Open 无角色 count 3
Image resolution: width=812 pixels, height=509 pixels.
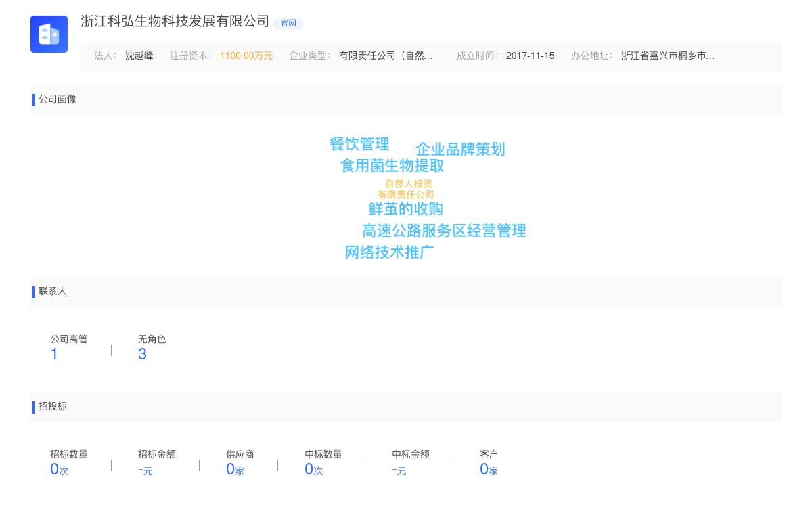point(142,354)
